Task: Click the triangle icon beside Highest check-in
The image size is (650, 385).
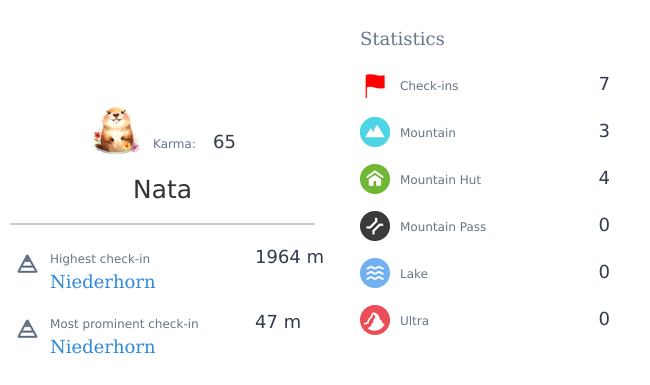Action: pyautogui.click(x=27, y=264)
